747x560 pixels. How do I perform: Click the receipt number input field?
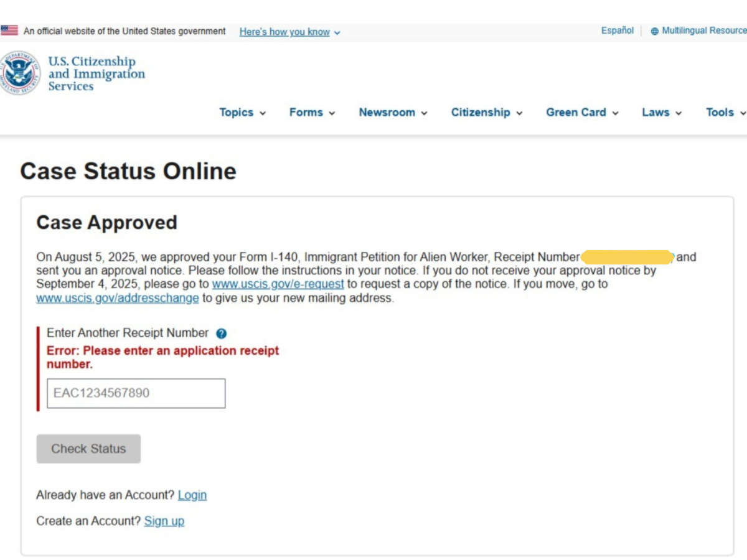(x=136, y=393)
